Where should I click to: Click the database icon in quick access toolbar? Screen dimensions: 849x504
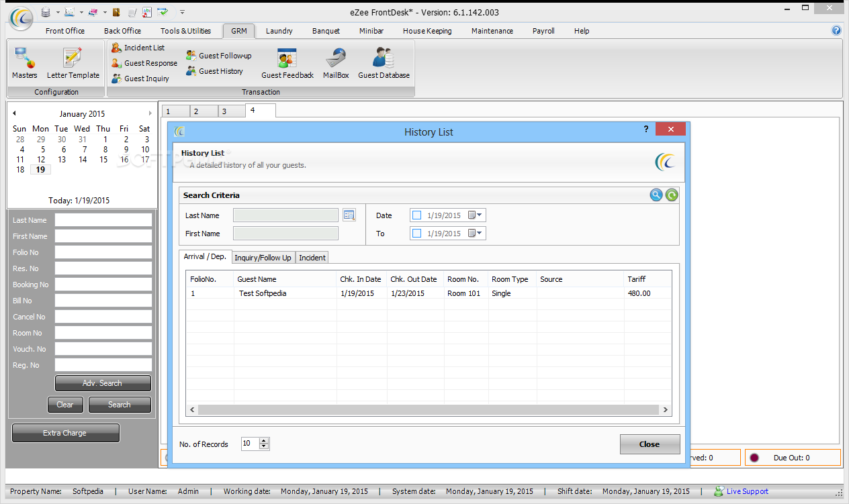pos(46,12)
